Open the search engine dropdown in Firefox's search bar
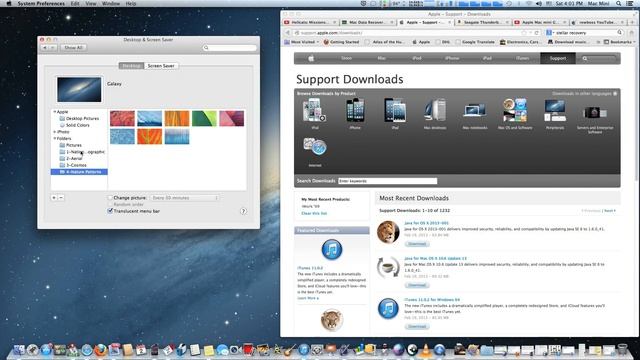Image resolution: width=640 pixels, height=360 pixels. tap(550, 33)
